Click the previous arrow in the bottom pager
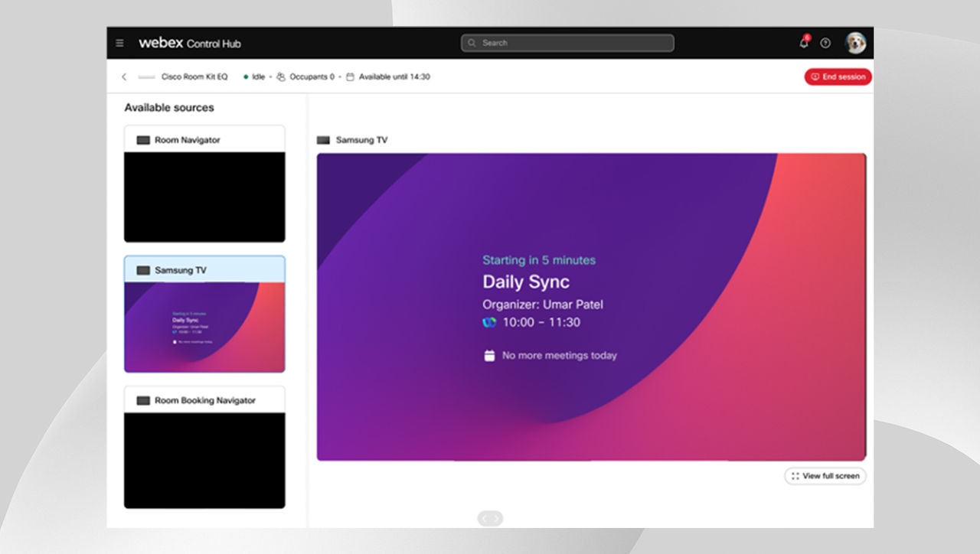The width and height of the screenshot is (980, 554). pyautogui.click(x=485, y=519)
